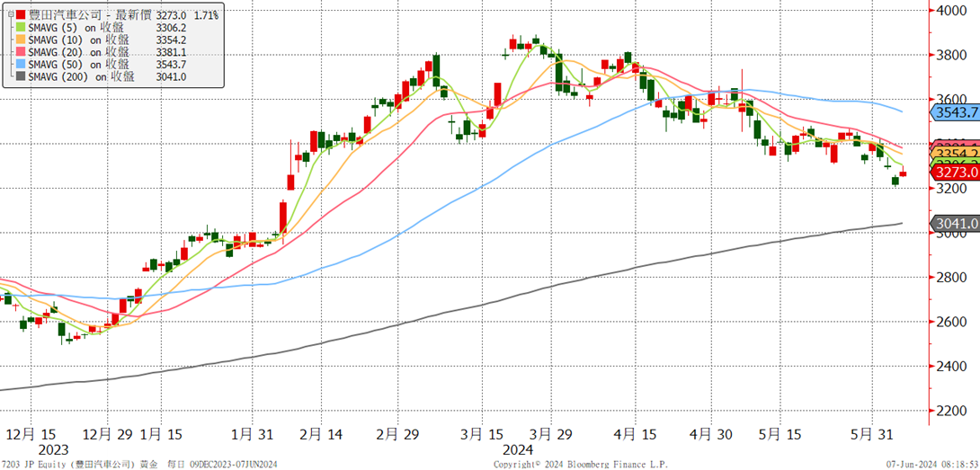The image size is (980, 470).
Task: Click the orange SMAVG (10) legend swatch
Action: tap(22, 40)
